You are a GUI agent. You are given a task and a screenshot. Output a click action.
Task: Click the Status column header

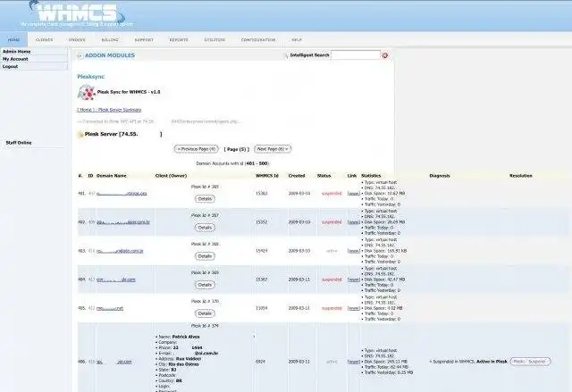tap(324, 176)
